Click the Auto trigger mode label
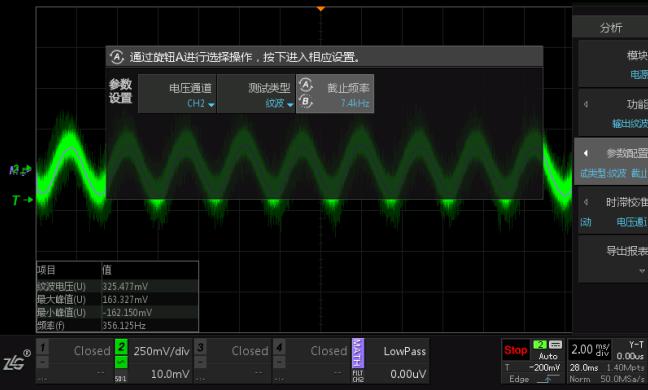Image resolution: width=648 pixels, height=390 pixels. (548, 356)
